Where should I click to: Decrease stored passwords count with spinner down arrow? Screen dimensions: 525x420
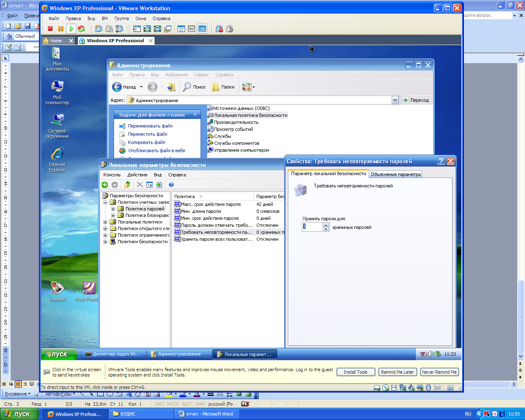coord(326,229)
